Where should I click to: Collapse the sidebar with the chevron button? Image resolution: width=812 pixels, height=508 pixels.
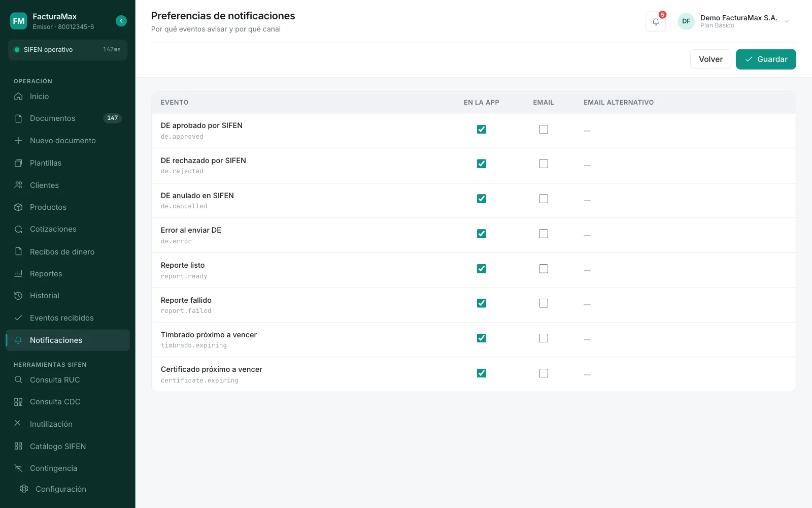(121, 21)
